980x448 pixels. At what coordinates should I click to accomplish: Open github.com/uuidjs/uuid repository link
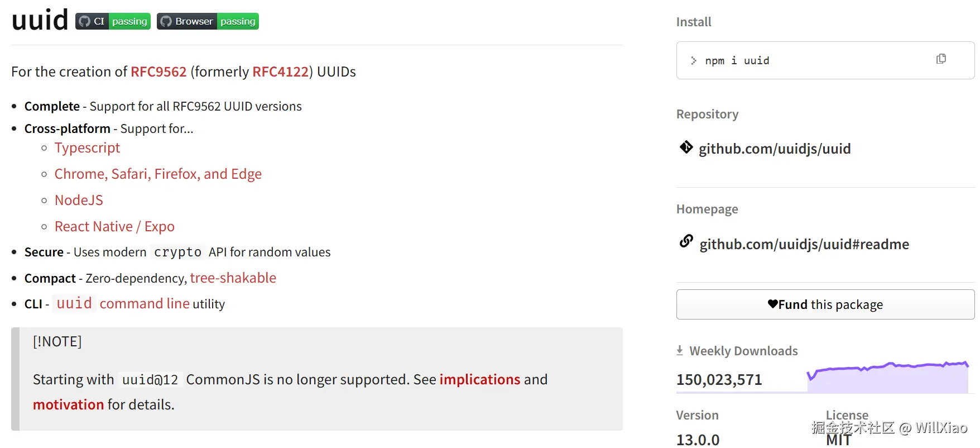(x=775, y=149)
